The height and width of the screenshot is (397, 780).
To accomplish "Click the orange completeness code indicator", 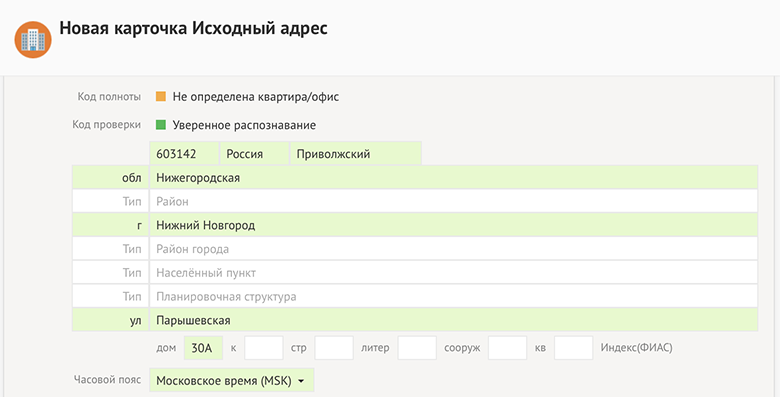I will coord(161,97).
